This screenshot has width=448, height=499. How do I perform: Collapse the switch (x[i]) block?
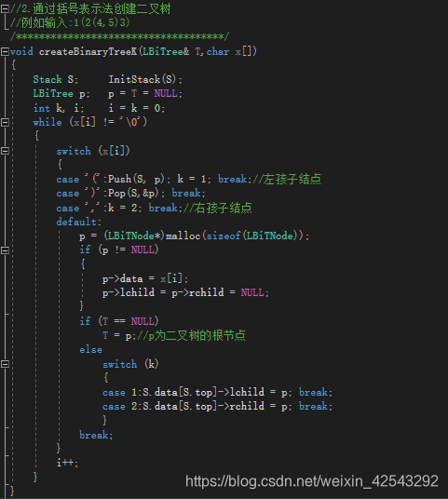pos(5,151)
